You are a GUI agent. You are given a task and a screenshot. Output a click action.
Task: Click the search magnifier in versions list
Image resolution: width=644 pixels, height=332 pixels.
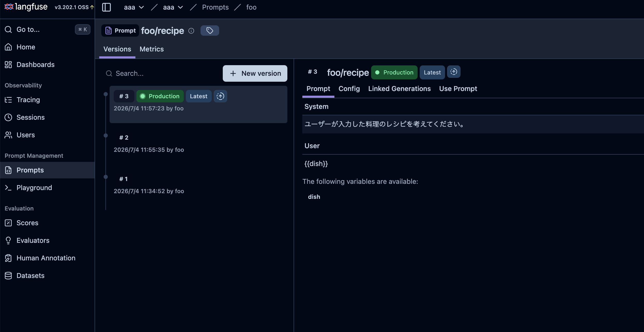pos(109,73)
